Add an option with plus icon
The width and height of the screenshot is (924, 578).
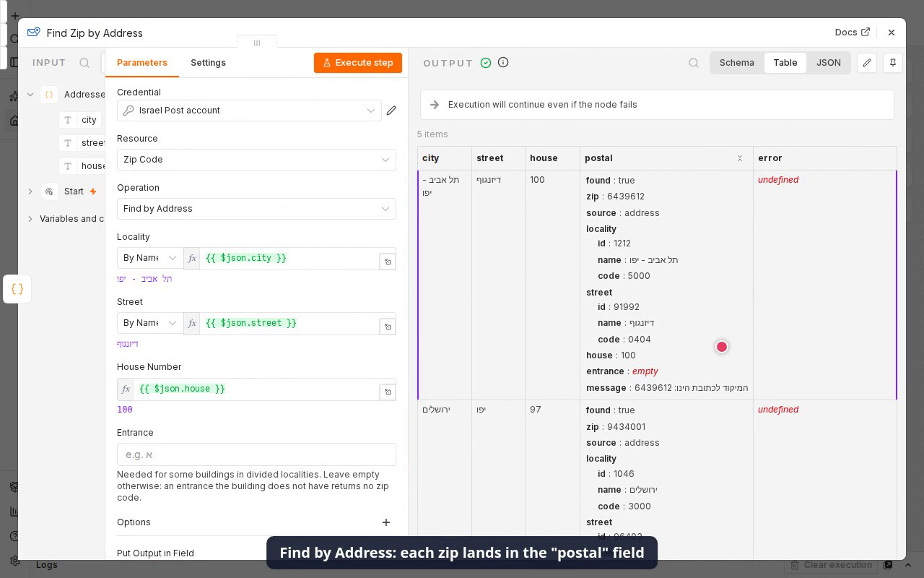386,522
